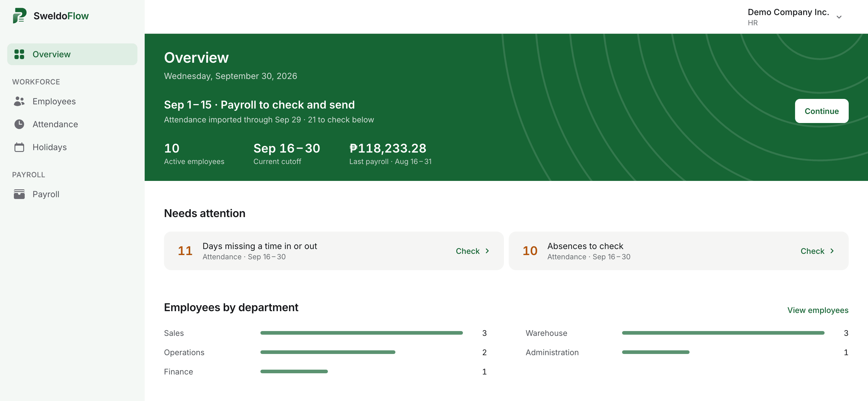The image size is (868, 401).
Task: Click the Needs attention heading
Action: (x=205, y=213)
